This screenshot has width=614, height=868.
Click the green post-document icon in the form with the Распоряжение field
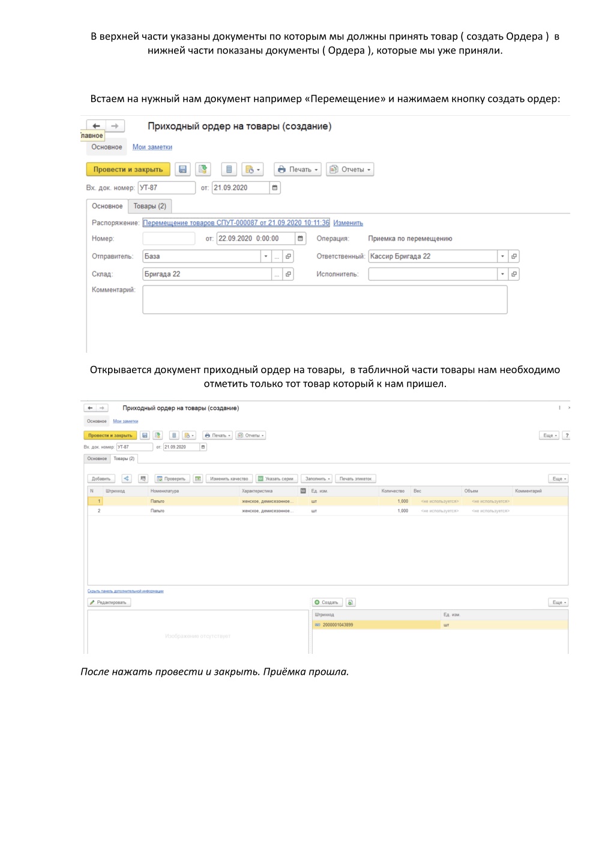coord(203,170)
